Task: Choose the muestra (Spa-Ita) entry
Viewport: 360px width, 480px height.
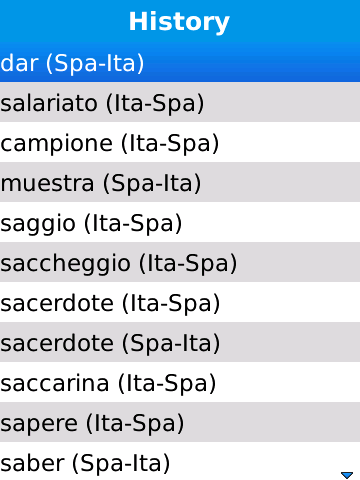Action: coord(180,182)
